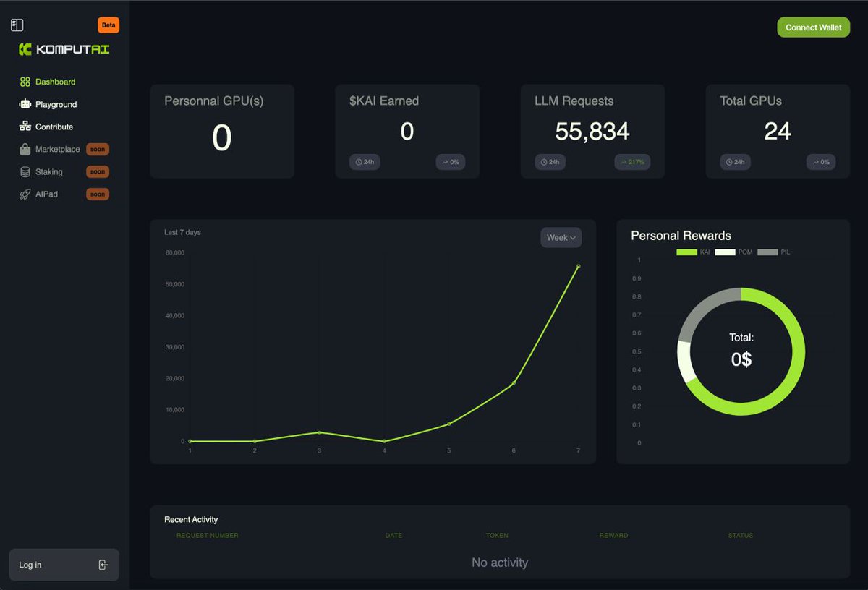Click 0% trend chip on Total GPUs card
The width and height of the screenshot is (868, 590).
click(x=821, y=162)
